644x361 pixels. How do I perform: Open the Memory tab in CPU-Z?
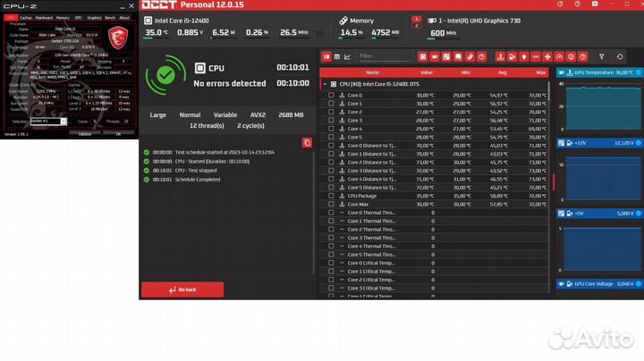(x=63, y=17)
